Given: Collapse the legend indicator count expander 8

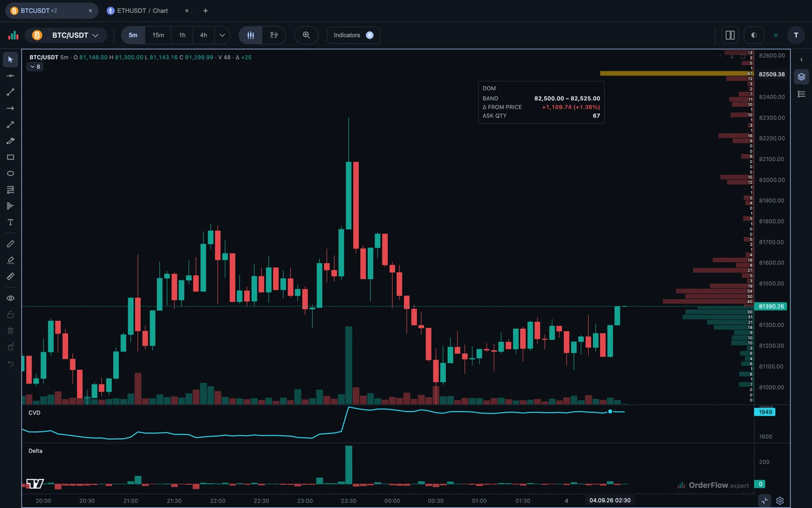Looking at the screenshot, I should (35, 67).
